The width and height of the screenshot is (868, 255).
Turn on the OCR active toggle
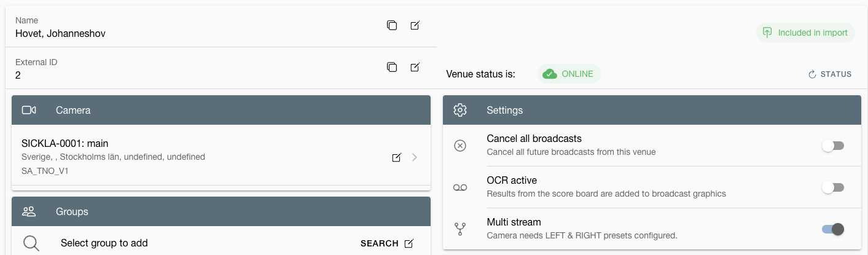833,187
